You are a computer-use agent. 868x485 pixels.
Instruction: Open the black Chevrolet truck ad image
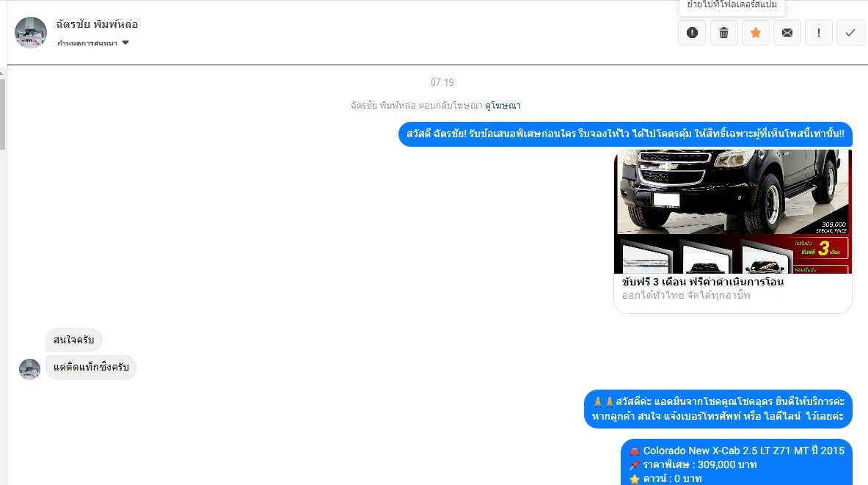point(732,211)
